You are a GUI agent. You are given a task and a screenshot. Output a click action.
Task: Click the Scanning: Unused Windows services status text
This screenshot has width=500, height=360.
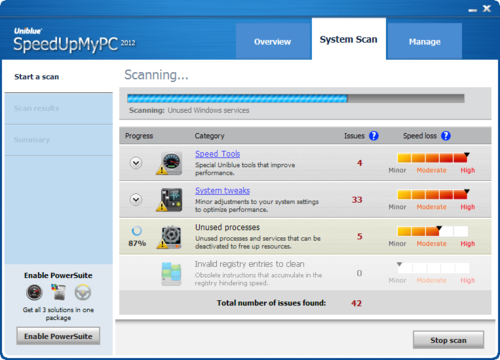click(x=189, y=110)
